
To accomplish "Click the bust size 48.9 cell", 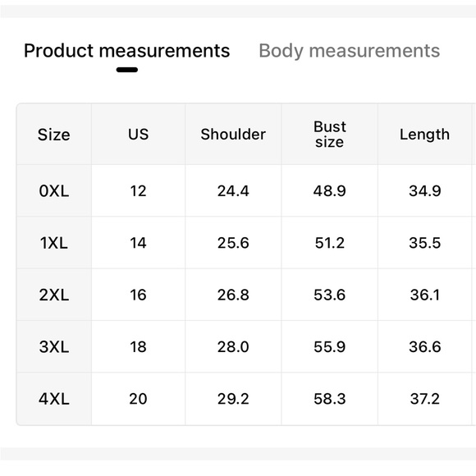I will pos(330,191).
